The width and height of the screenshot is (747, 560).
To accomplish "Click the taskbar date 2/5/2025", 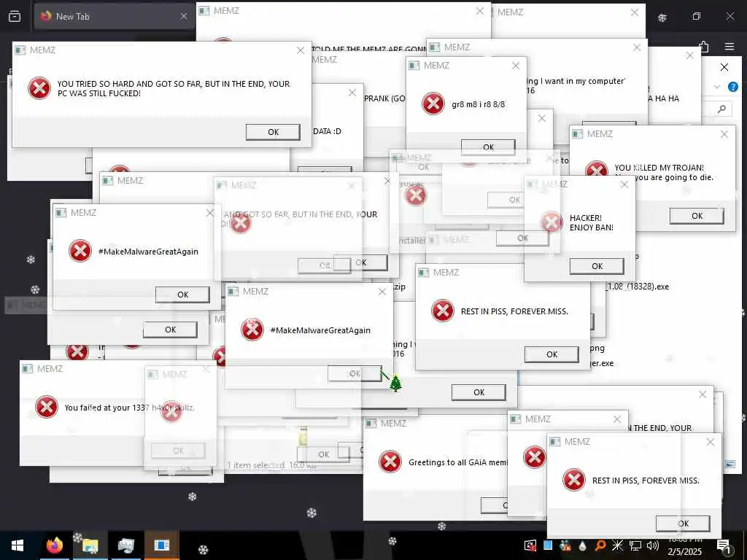I will (x=684, y=552).
